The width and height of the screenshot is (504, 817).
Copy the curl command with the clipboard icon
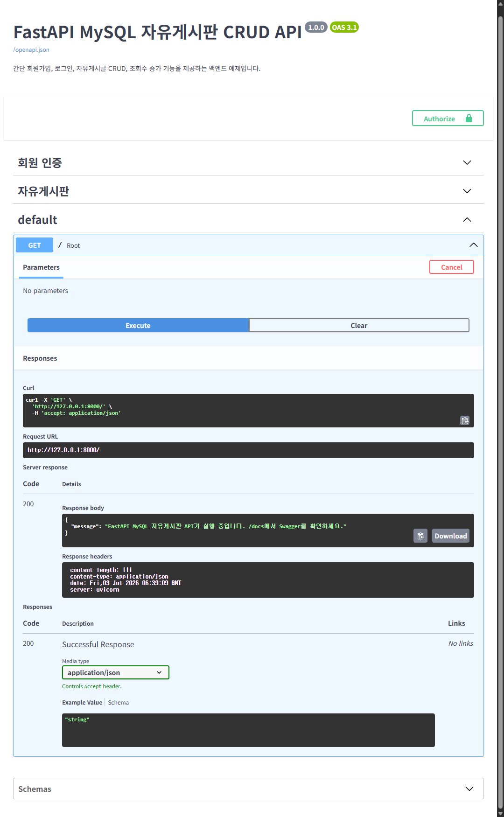[x=465, y=420]
